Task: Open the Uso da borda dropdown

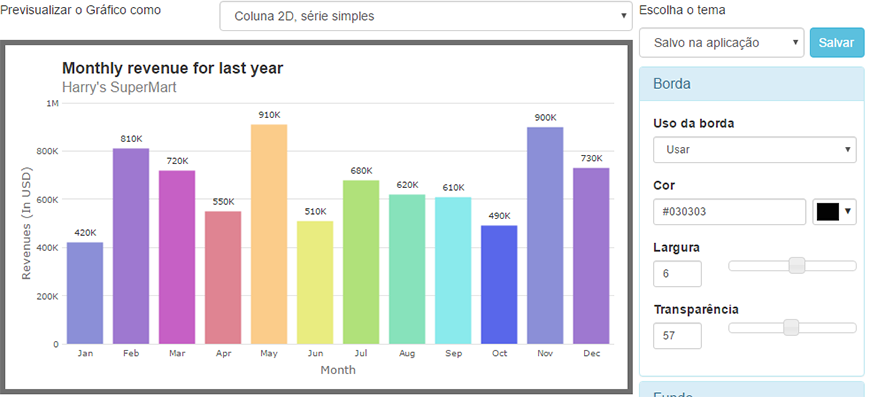Action: coord(755,150)
